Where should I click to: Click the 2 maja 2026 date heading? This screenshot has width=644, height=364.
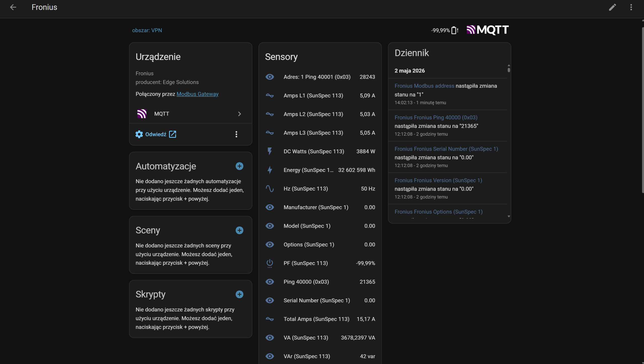point(410,71)
